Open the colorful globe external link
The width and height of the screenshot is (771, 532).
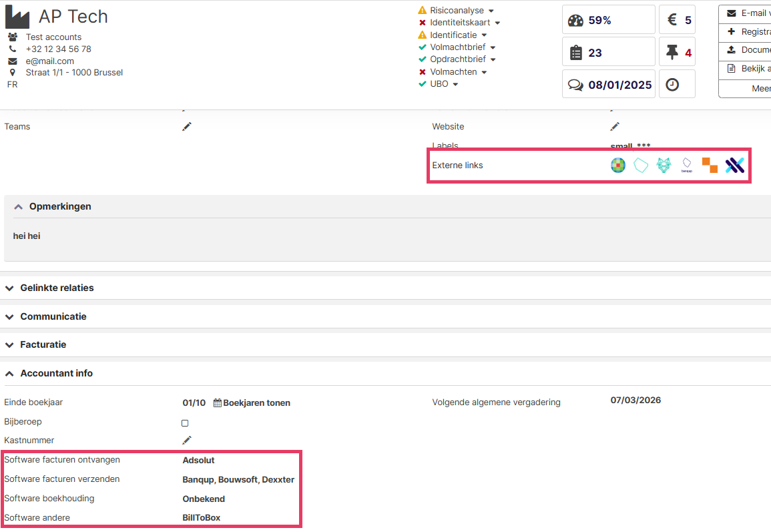tap(618, 165)
